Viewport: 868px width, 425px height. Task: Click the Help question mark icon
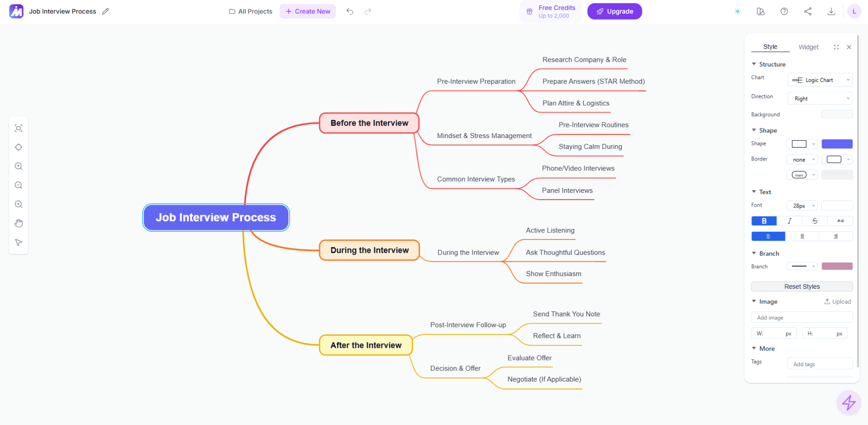pyautogui.click(x=784, y=11)
